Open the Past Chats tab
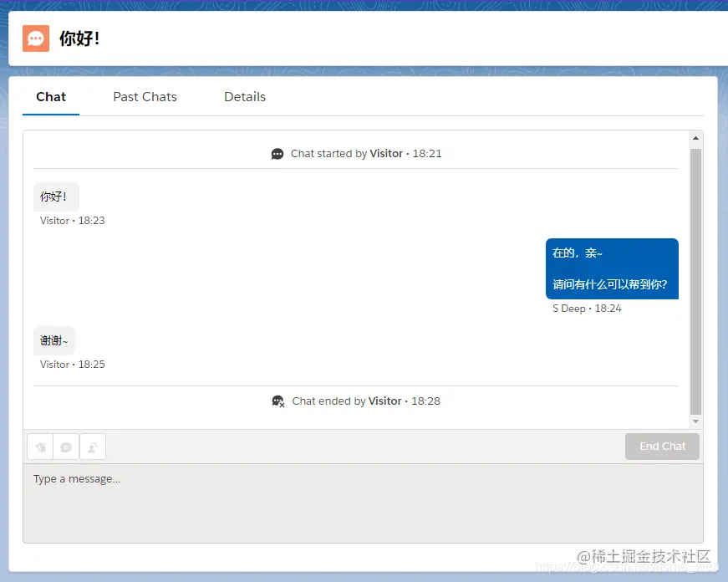This screenshot has height=582, width=728. [145, 97]
